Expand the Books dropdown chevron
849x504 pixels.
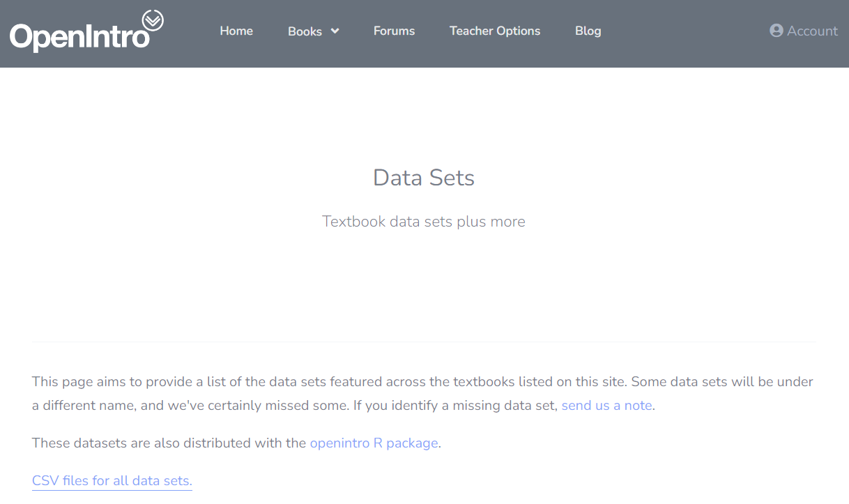335,31
